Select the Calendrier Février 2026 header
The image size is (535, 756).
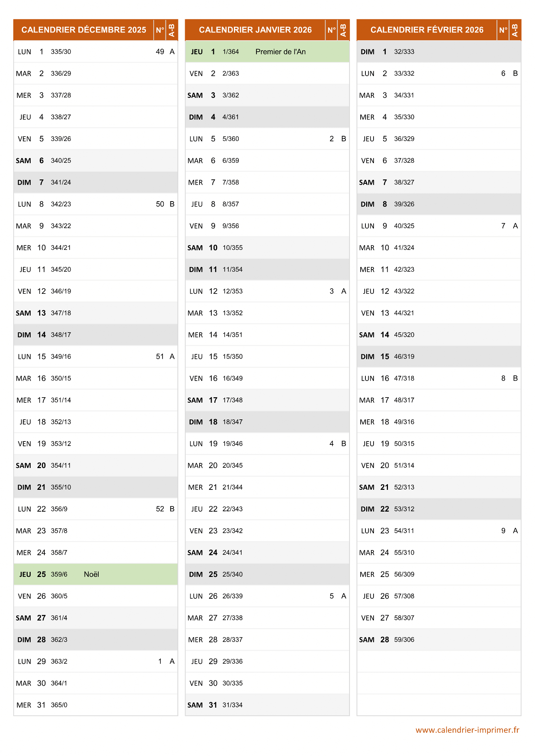pos(427,30)
